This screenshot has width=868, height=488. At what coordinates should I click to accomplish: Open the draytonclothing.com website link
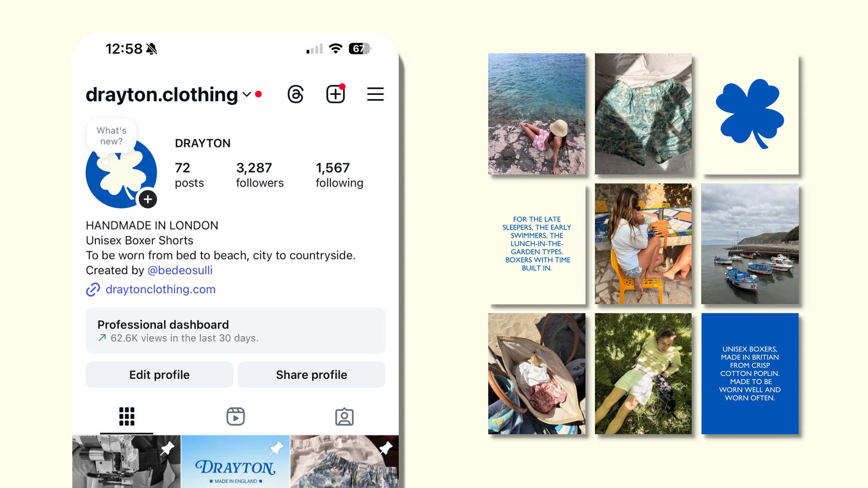[160, 289]
